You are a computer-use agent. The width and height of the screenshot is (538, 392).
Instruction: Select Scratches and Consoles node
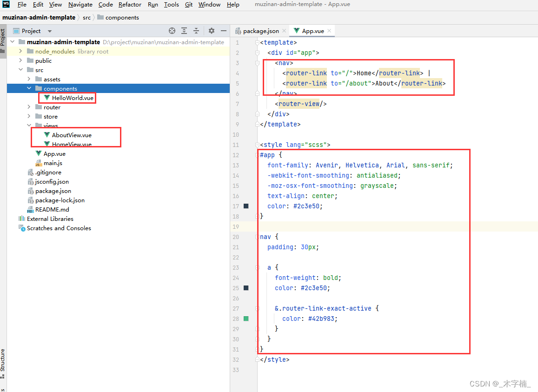59,228
